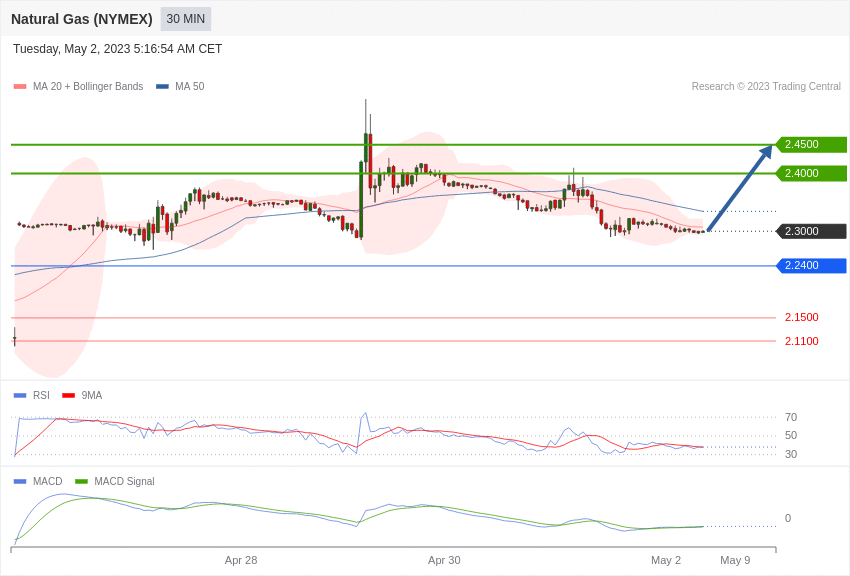Click the Apr 30 date axis label
850x576 pixels.
(444, 560)
